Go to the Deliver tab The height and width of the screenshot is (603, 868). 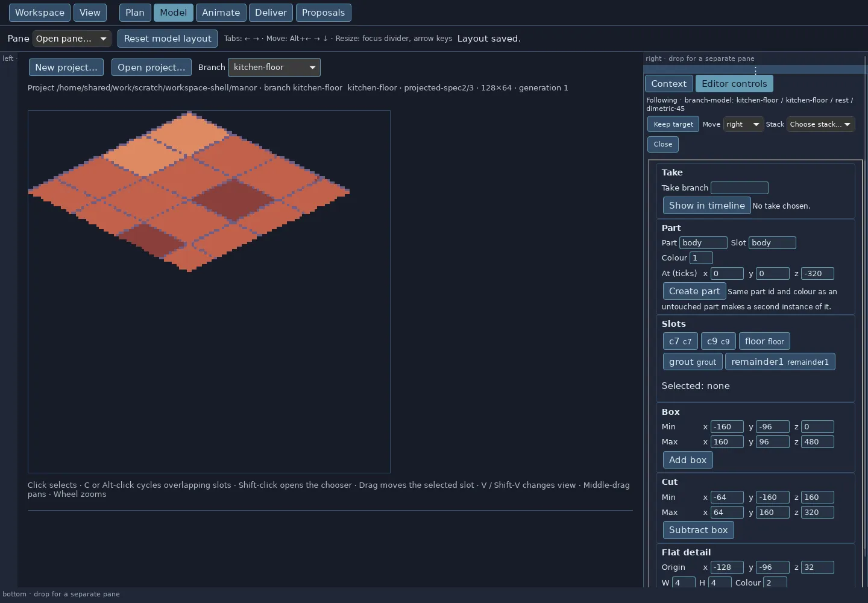271,13
